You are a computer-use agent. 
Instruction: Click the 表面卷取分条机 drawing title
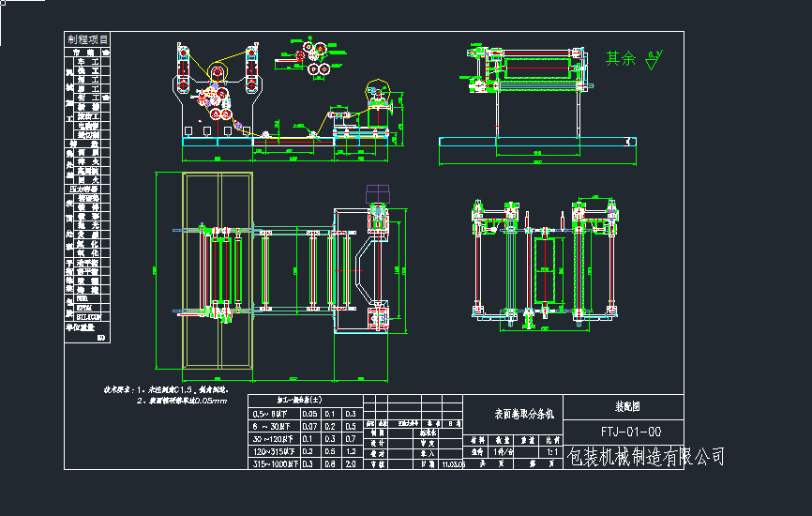point(525,413)
